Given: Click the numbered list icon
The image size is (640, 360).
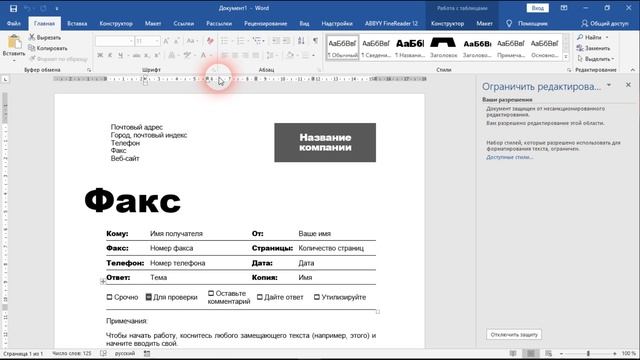Looking at the screenshot, I should 240,41.
